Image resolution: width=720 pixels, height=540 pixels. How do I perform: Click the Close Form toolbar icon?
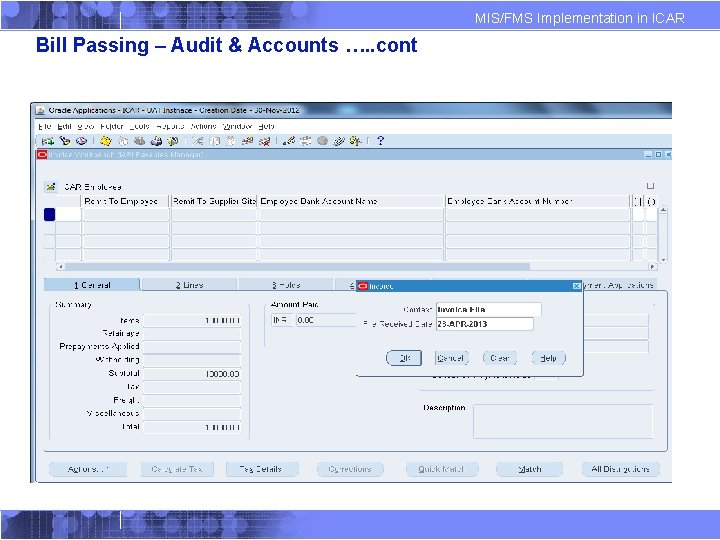click(173, 141)
